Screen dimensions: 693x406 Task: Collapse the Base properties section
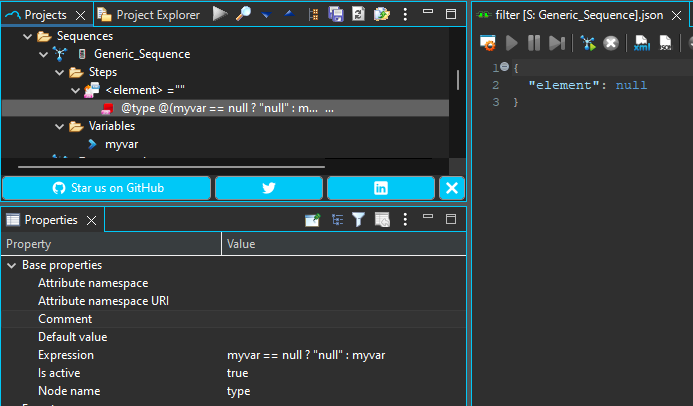pos(11,265)
